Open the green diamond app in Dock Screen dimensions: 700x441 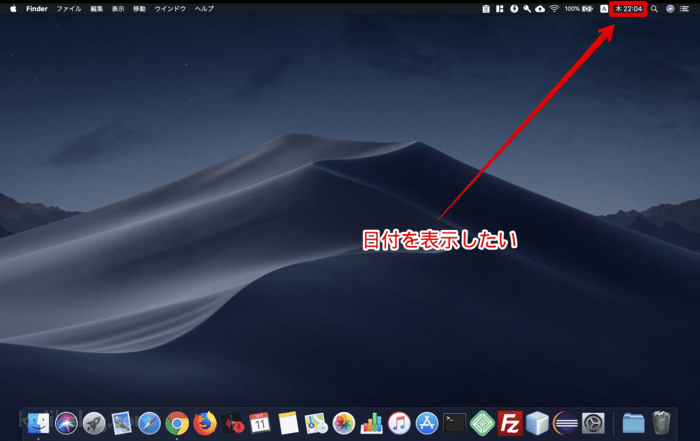[483, 423]
